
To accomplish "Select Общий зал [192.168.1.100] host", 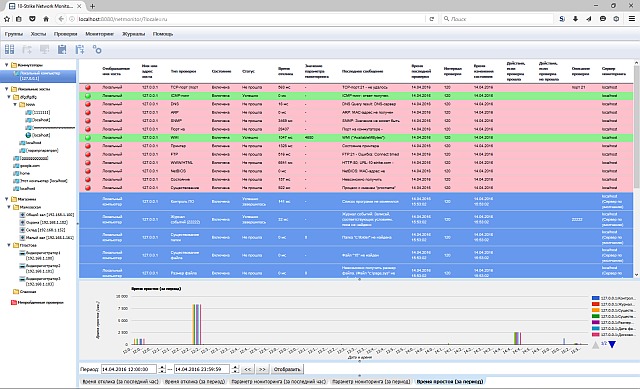I will pos(49,214).
